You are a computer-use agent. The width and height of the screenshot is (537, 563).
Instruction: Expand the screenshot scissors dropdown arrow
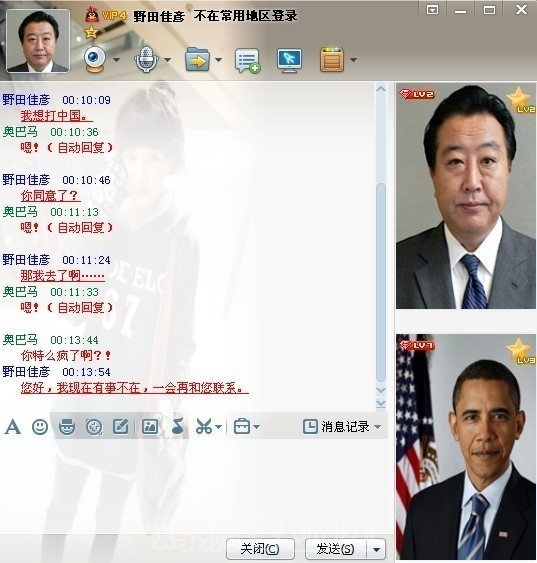tap(218, 427)
